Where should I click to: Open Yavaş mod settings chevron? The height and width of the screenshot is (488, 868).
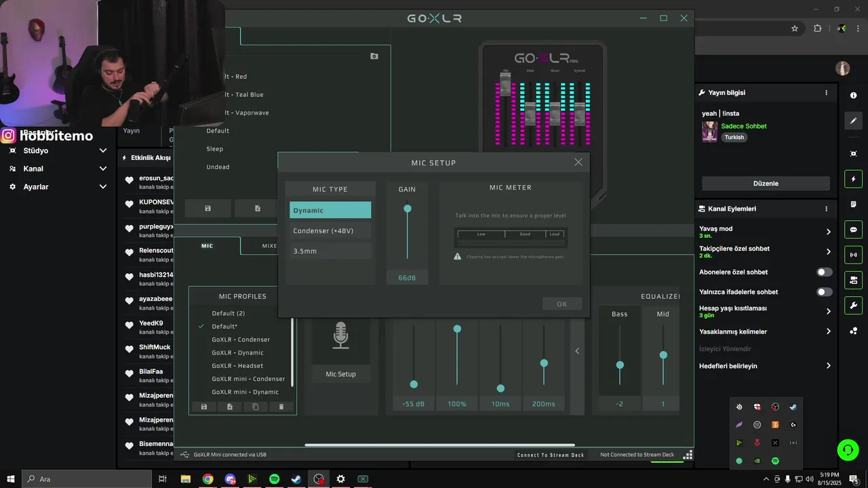point(828,232)
